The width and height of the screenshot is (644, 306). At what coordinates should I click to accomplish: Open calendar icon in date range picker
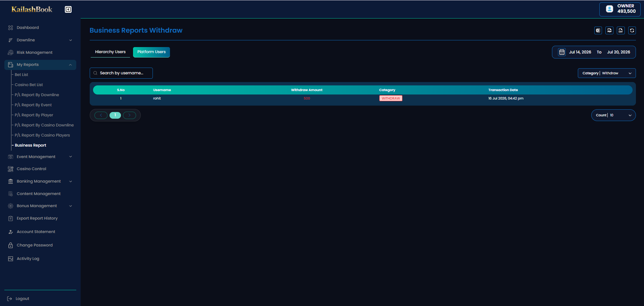(x=562, y=52)
